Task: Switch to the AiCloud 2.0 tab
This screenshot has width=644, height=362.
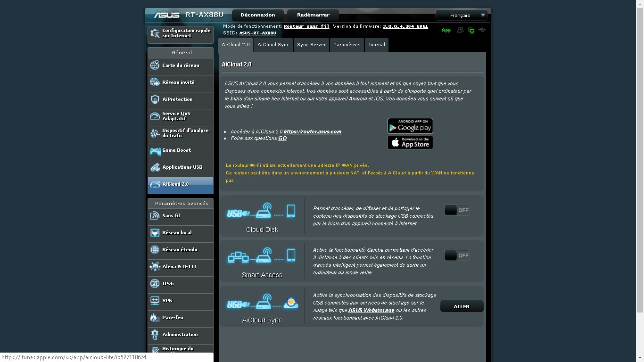Action: (236, 45)
